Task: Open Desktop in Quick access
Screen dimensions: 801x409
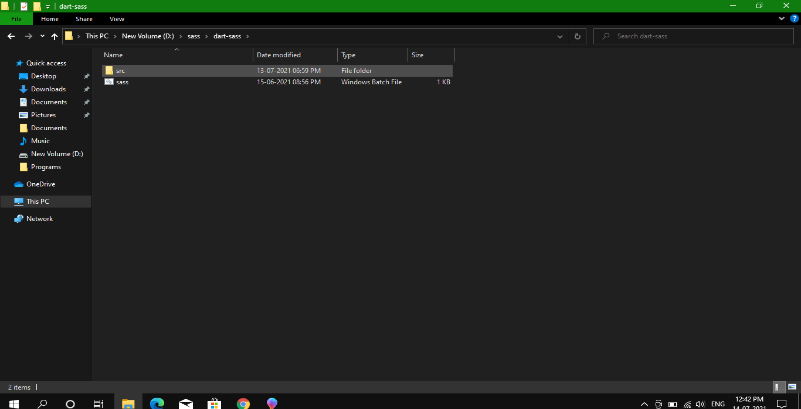Action: 43,76
